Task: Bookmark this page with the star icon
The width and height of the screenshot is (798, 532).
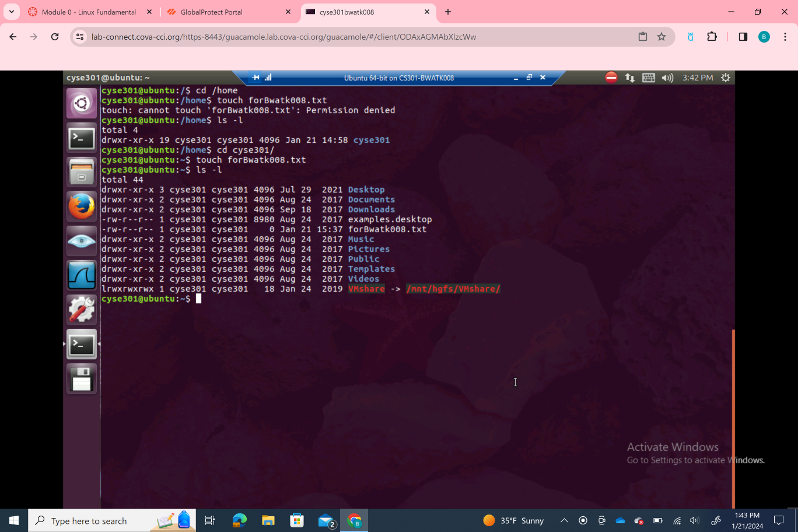Action: point(661,37)
